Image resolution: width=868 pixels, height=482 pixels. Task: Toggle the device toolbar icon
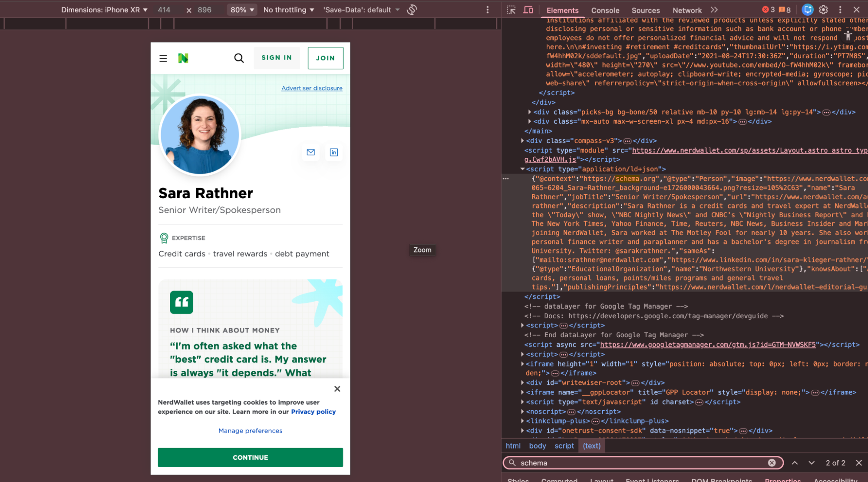[x=528, y=10]
